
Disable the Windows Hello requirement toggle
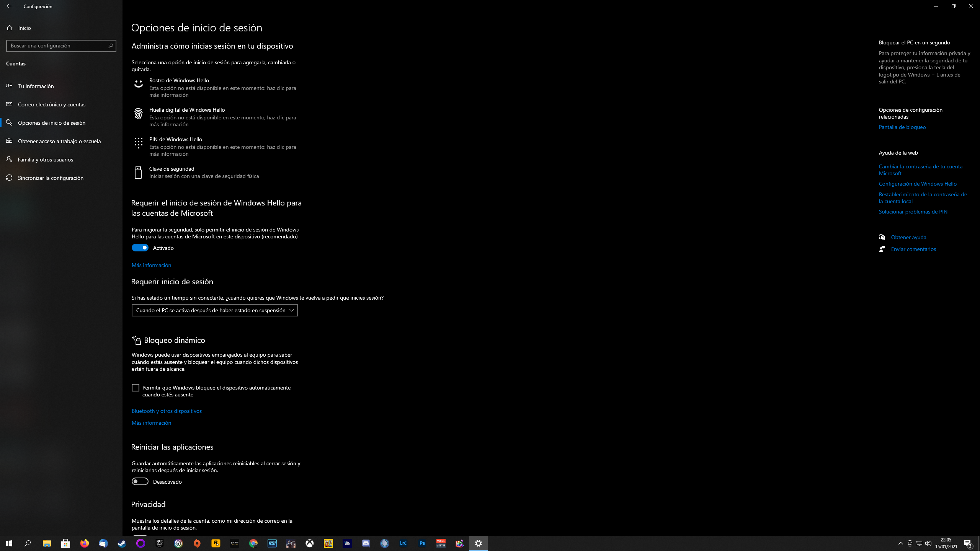tap(140, 248)
